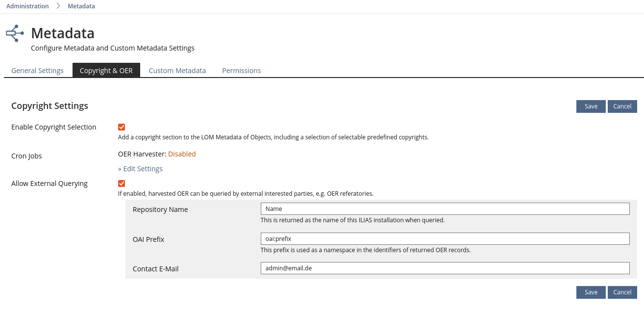This screenshot has height=314, width=644.
Task: Open the Custom Metadata tab
Action: coord(177,71)
